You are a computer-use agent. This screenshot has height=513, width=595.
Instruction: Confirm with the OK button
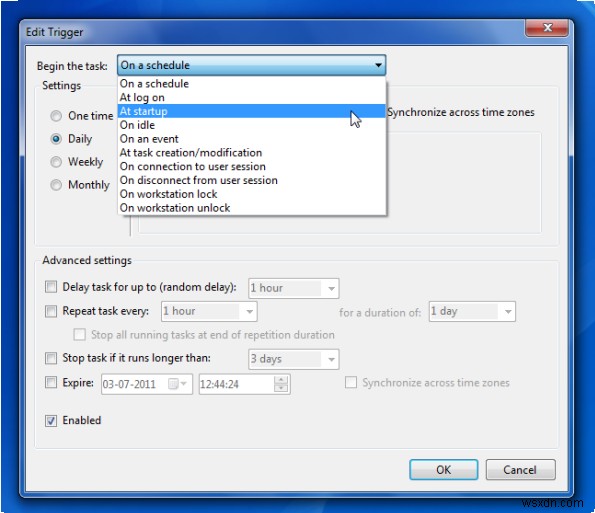444,470
